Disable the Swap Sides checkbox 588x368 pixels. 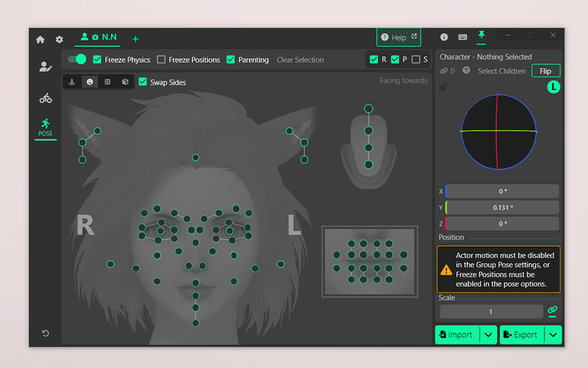tap(143, 82)
